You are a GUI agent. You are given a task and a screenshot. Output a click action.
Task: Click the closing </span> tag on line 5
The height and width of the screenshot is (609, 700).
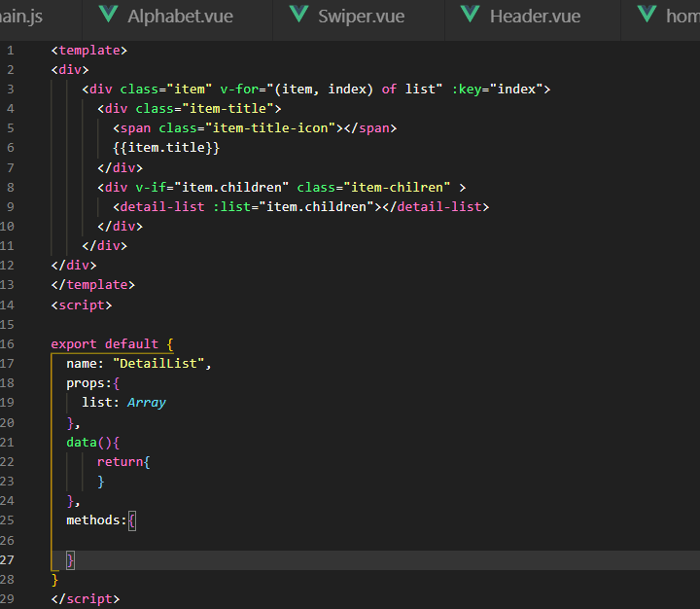click(370, 128)
